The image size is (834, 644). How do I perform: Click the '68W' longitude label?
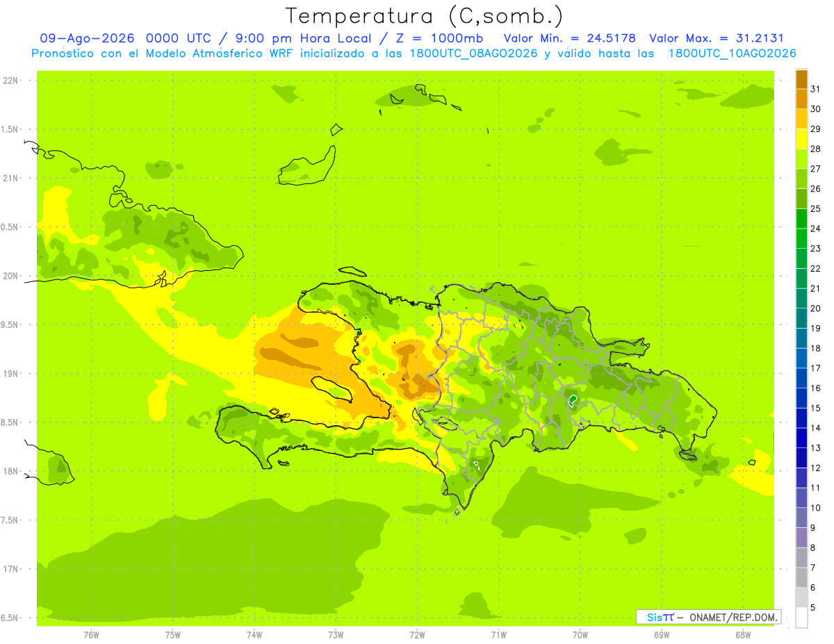(743, 634)
